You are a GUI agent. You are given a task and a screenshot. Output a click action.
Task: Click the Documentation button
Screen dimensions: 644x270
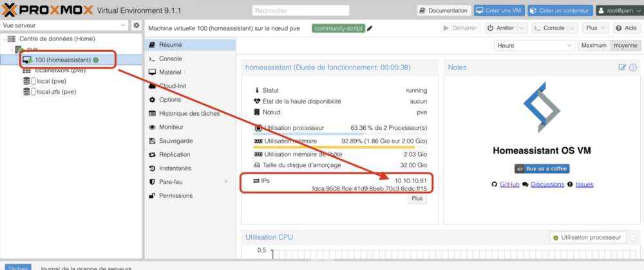[x=444, y=11]
